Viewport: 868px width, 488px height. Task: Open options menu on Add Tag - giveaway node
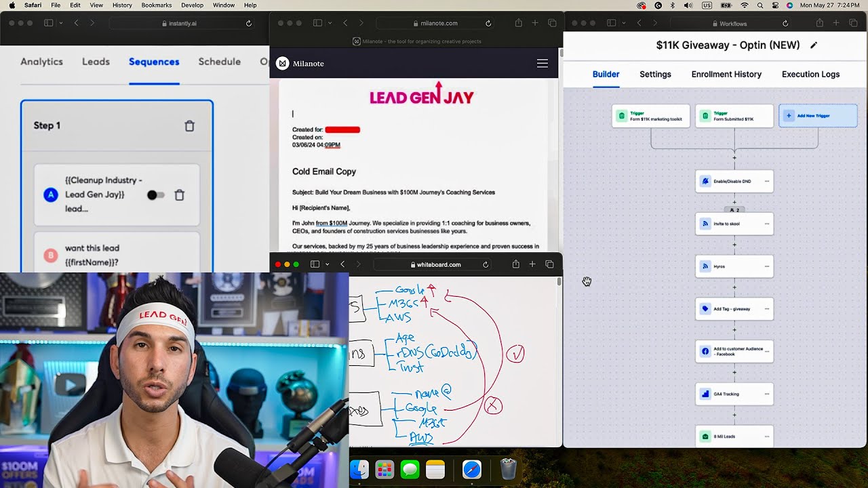[x=767, y=309]
